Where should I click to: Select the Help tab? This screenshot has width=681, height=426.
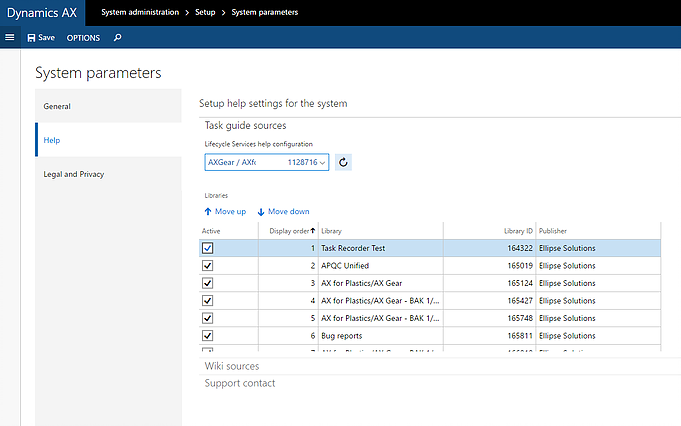click(108, 140)
